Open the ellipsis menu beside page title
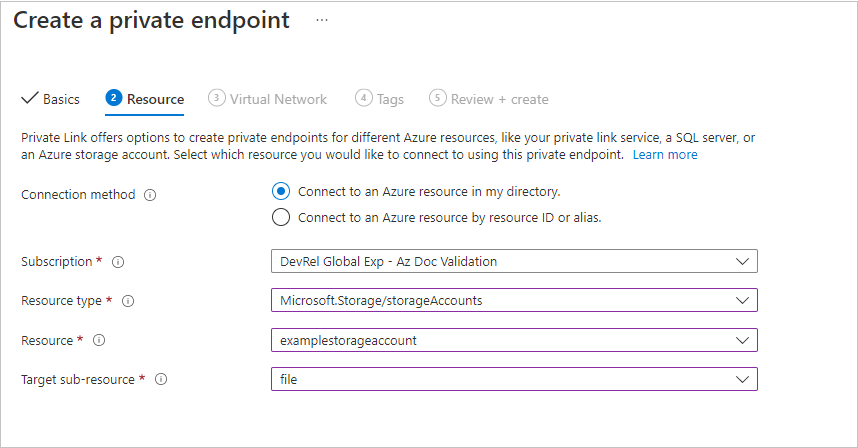The image size is (858, 448). pyautogui.click(x=322, y=20)
